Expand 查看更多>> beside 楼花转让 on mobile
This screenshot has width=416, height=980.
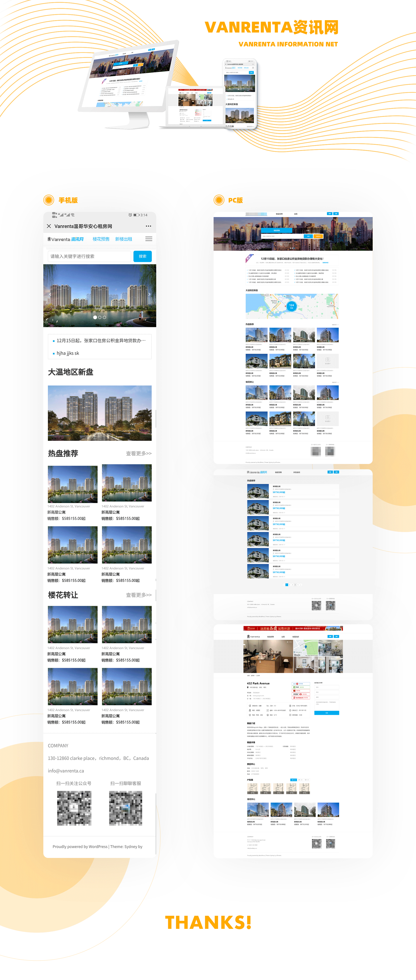click(138, 595)
